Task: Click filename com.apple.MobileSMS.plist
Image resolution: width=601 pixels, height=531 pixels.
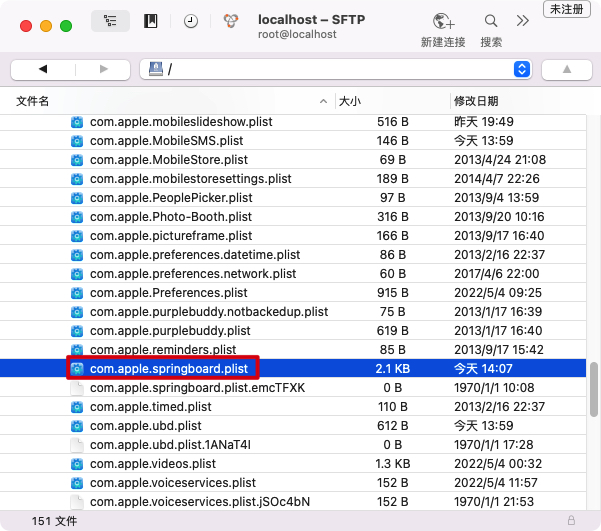Action: [166, 141]
